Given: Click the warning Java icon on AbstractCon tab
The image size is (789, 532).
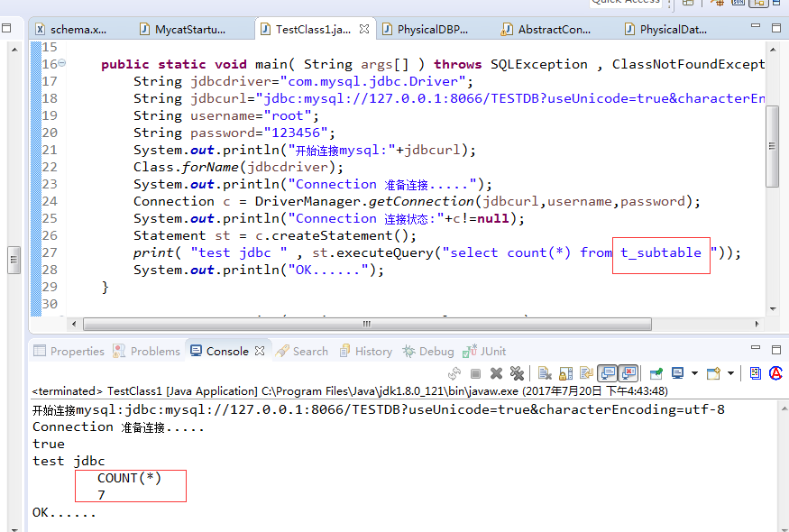Looking at the screenshot, I should (507, 29).
